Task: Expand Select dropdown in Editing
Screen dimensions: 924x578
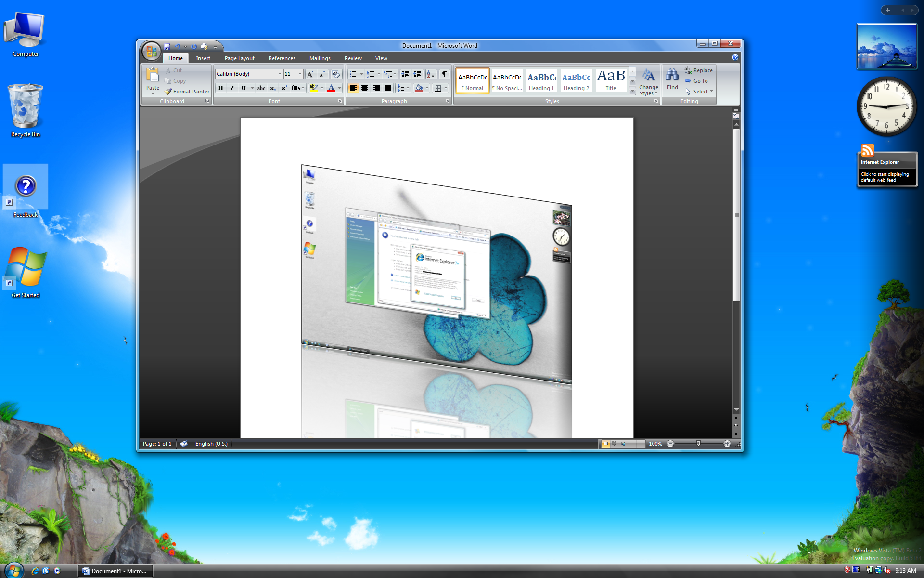Action: point(699,92)
